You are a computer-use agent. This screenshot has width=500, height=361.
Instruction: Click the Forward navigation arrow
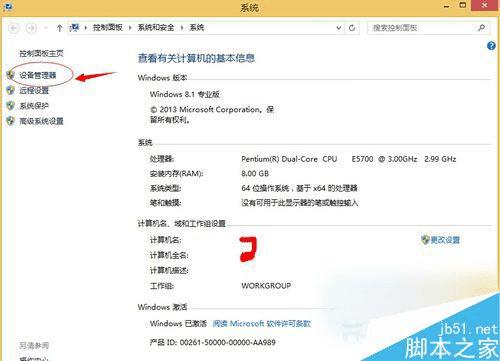click(x=31, y=28)
